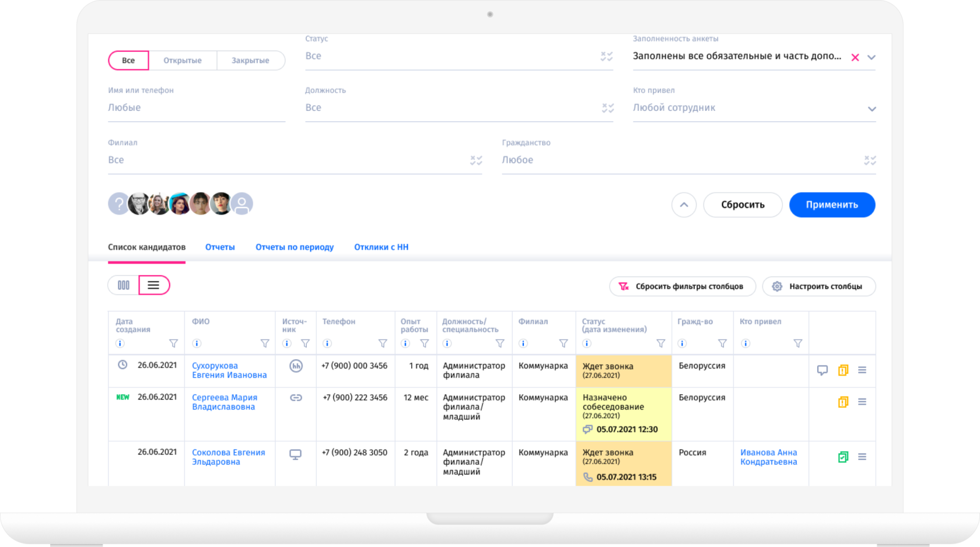This screenshot has width=980, height=547.
Task: Open the Филиал multi-select field
Action: pos(295,160)
